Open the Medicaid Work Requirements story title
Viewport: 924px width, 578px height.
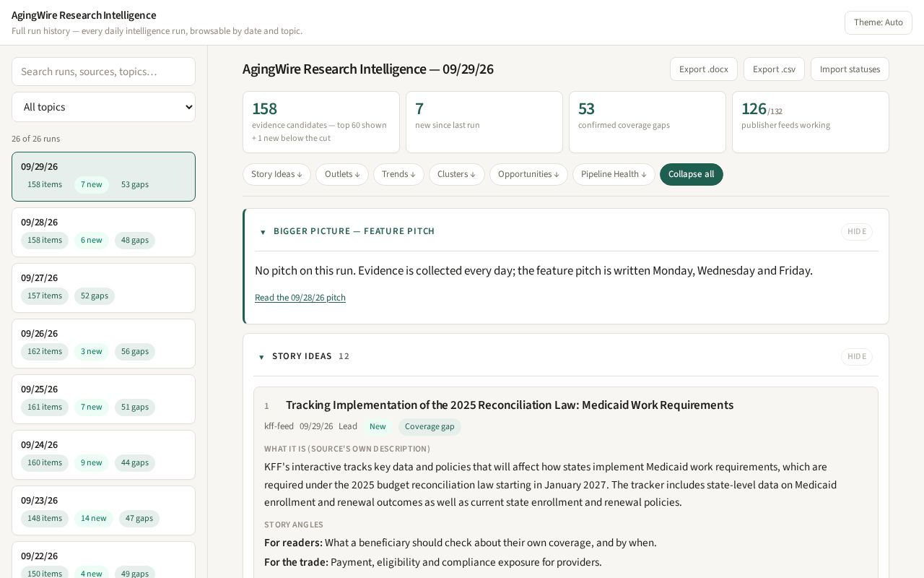click(510, 405)
